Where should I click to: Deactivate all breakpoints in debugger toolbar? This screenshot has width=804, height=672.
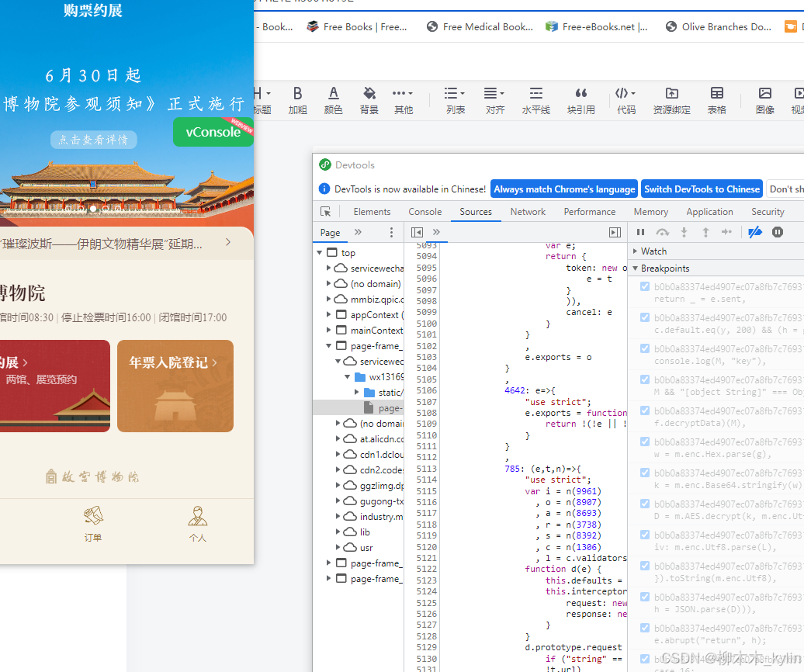(754, 232)
